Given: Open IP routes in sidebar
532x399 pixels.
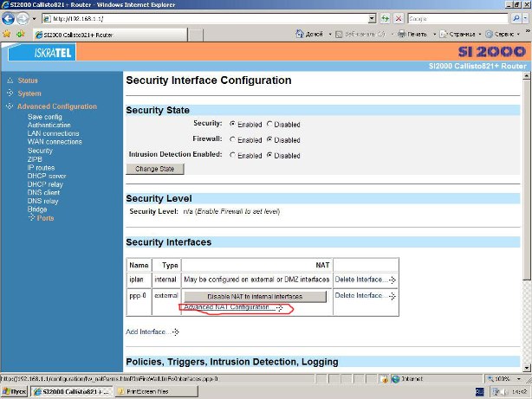Looking at the screenshot, I should [41, 167].
